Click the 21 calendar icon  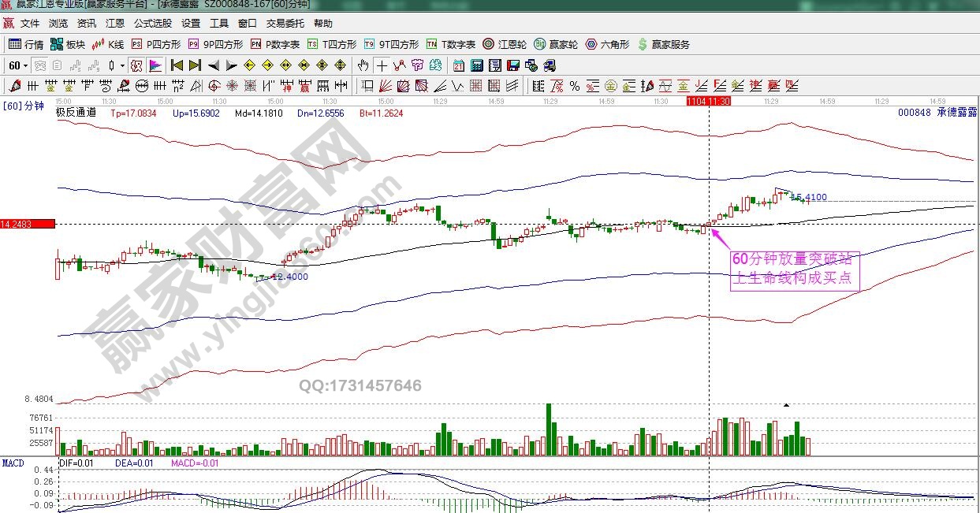click(460, 66)
